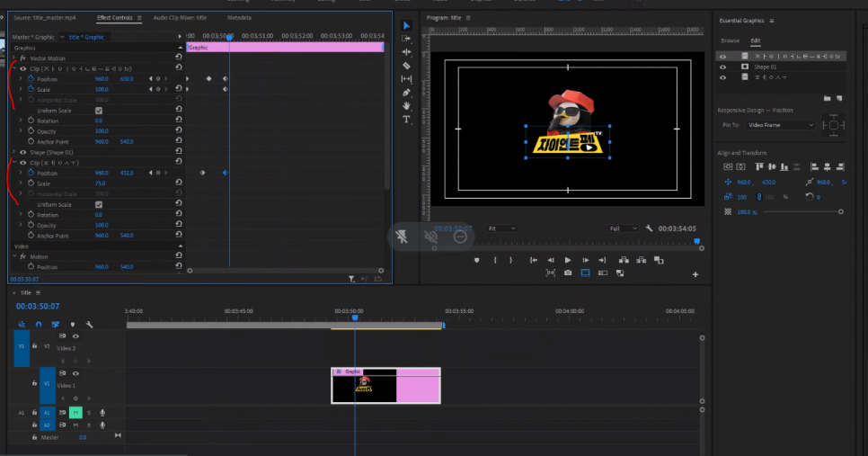Image resolution: width=868 pixels, height=456 pixels.
Task: Toggle eye of Shape (Shape 01) in Effect Controls
Action: (x=23, y=152)
